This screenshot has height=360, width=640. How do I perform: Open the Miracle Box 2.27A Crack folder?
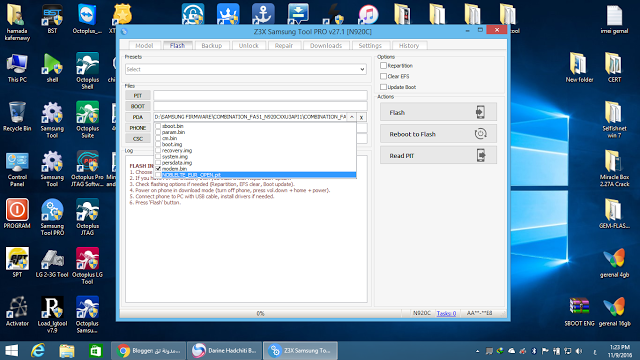614,168
